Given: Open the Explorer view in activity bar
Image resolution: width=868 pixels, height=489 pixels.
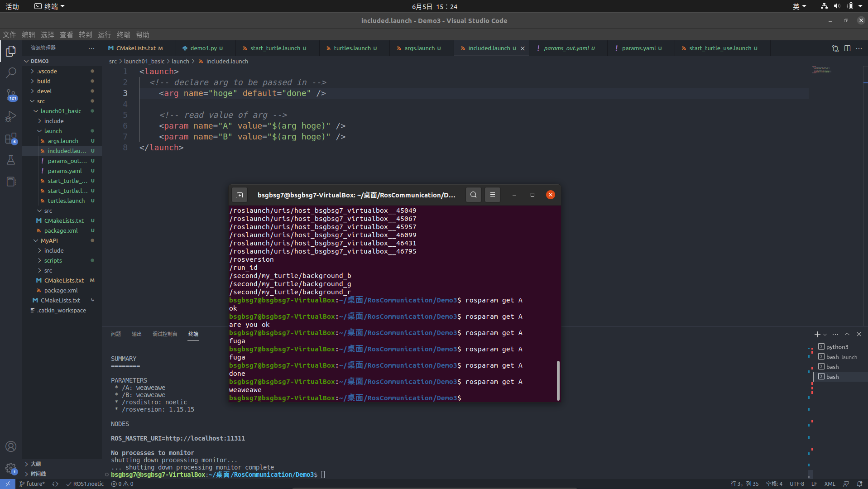Looking at the screenshot, I should (11, 51).
